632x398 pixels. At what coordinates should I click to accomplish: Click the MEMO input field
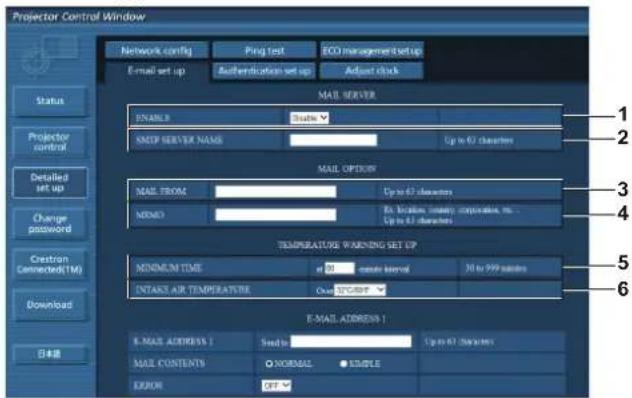tap(276, 215)
